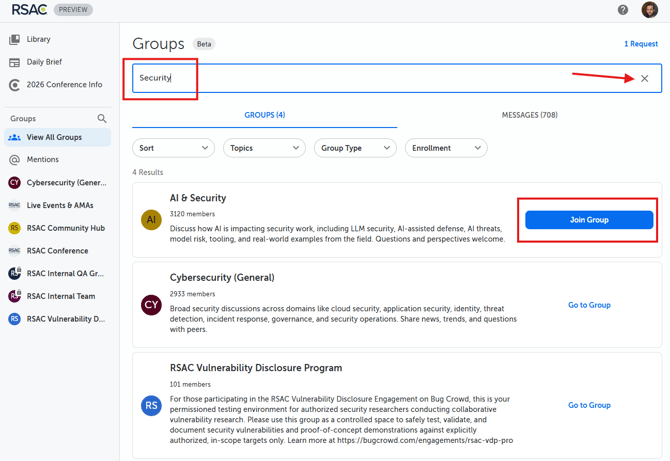This screenshot has height=461, width=670.
Task: Open the Topics filter dropdown
Action: pos(264,148)
